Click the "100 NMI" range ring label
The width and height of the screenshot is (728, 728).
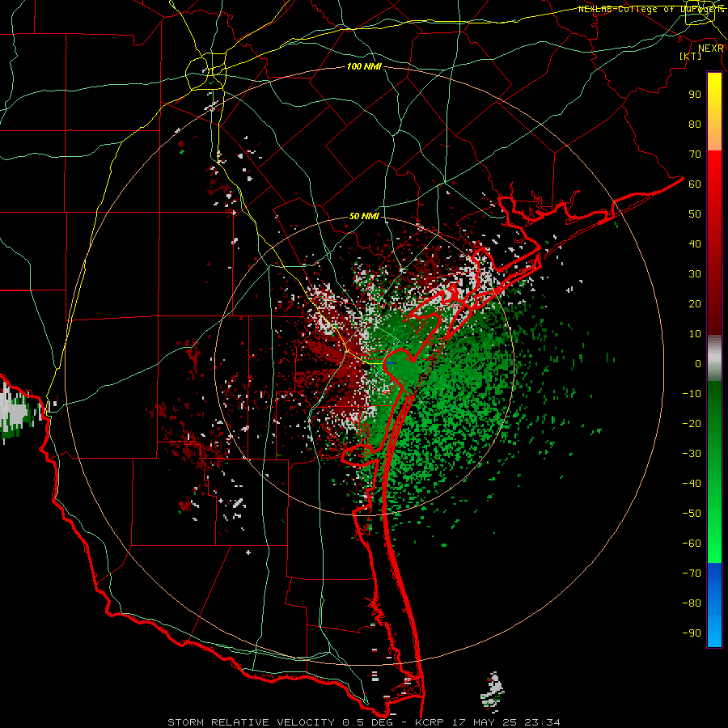pos(364,67)
